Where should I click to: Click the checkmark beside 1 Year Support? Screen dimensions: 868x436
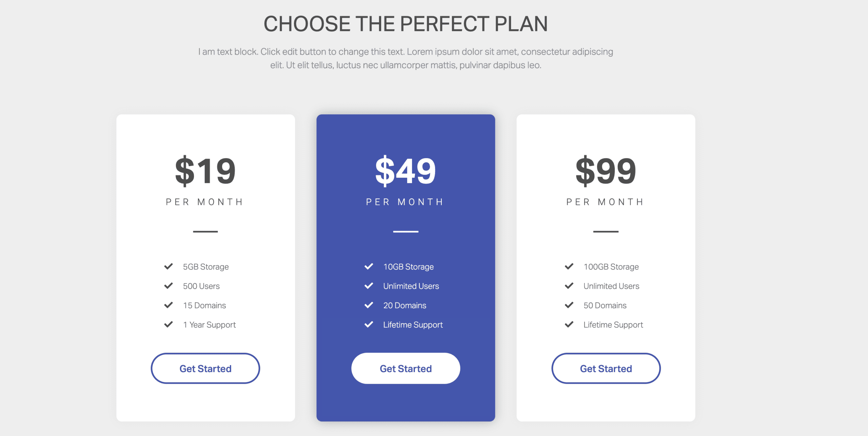[169, 324]
